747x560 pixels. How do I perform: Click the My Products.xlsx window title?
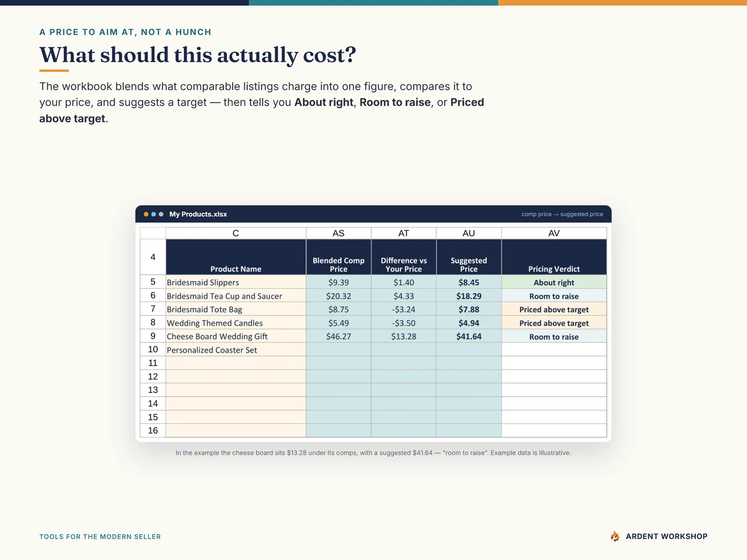tap(198, 214)
